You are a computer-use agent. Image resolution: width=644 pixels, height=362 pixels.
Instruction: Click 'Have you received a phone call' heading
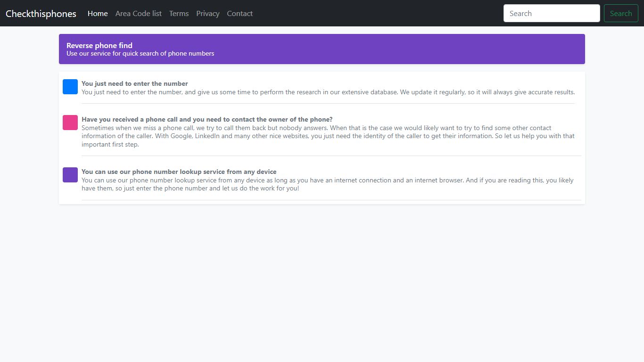(x=207, y=119)
